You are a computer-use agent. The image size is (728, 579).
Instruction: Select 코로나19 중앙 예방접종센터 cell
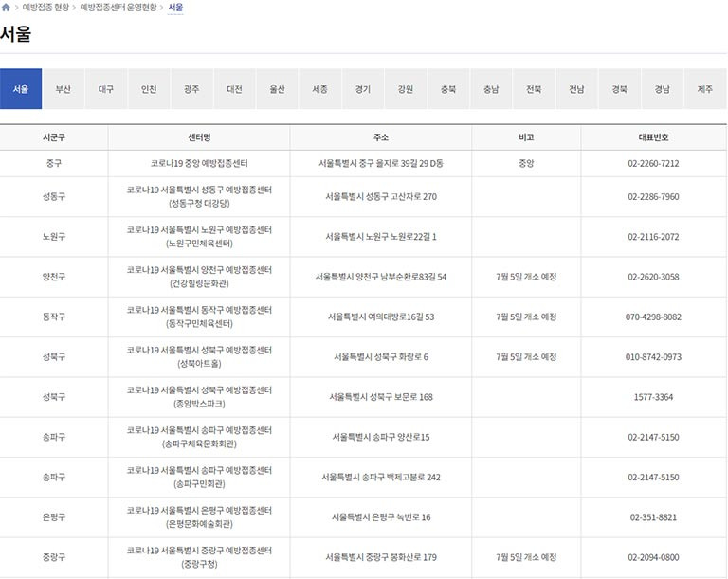tap(199, 163)
